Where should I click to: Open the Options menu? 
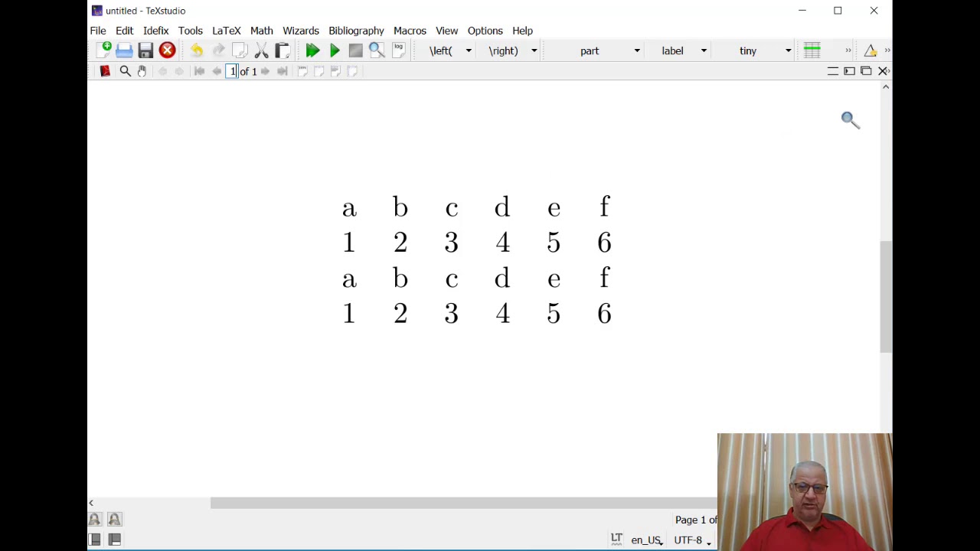(x=485, y=31)
